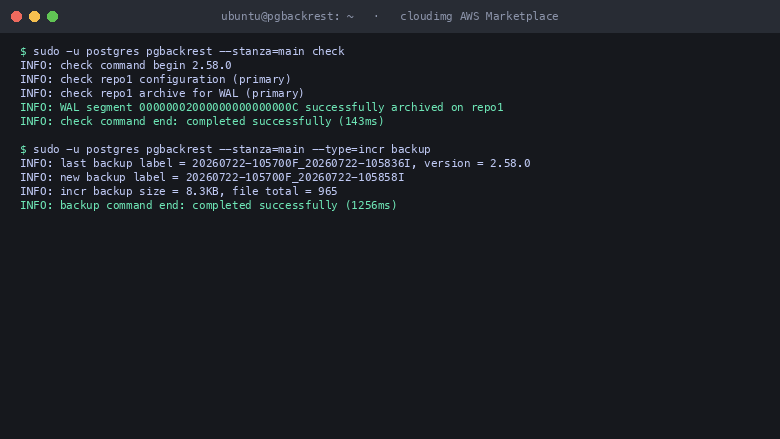The image size is (780, 439).
Task: Click the line starting 'new backup label ='
Action: (x=212, y=177)
